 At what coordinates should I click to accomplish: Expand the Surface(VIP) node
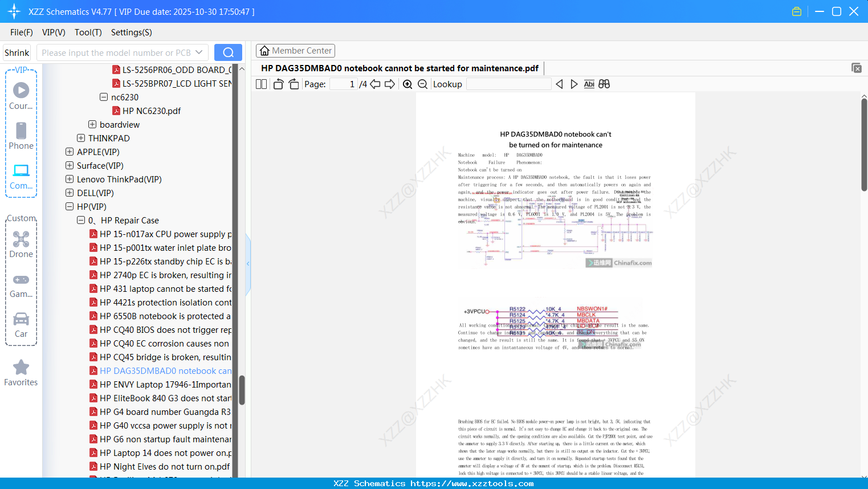(x=70, y=165)
